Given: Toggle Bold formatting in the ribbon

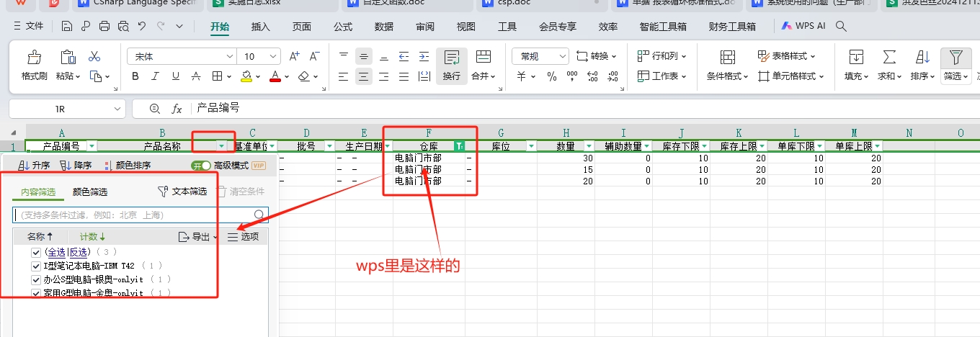Looking at the screenshot, I should [x=135, y=76].
